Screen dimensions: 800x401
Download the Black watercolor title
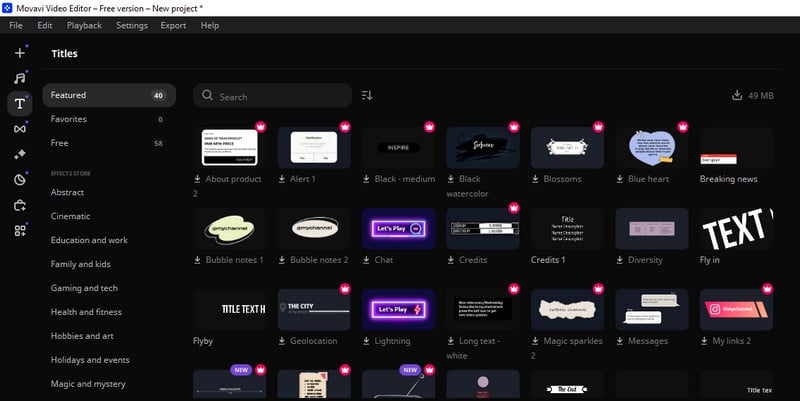[451, 179]
